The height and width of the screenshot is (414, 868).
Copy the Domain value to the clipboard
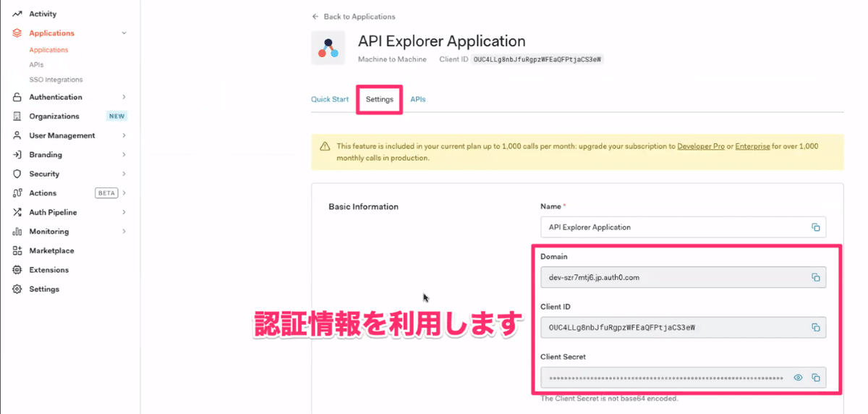[815, 277]
